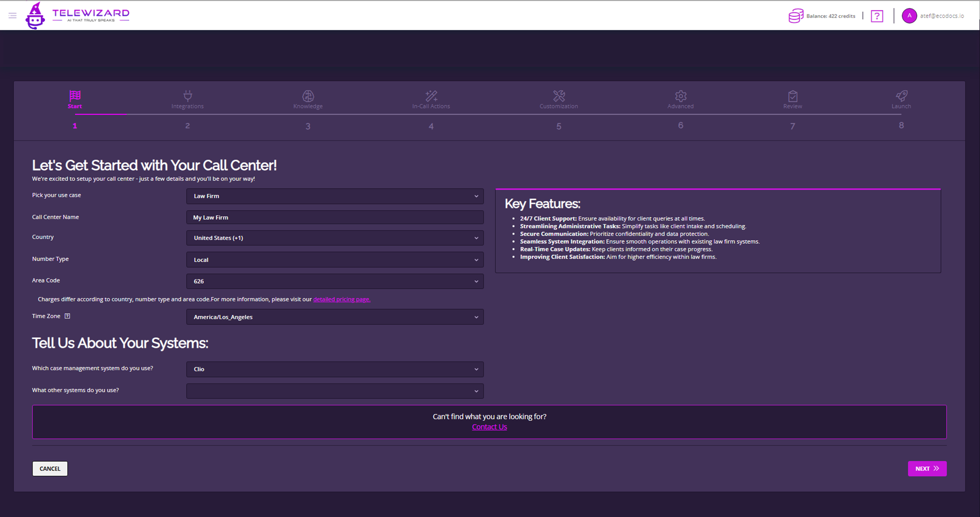Select the Customization tools step icon
980x517 pixels.
559,96
